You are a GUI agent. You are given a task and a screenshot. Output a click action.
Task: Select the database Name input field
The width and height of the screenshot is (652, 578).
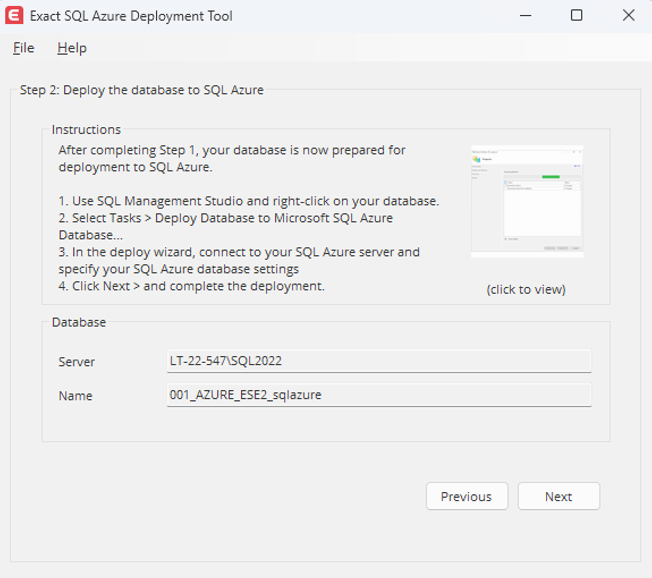pyautogui.click(x=379, y=395)
